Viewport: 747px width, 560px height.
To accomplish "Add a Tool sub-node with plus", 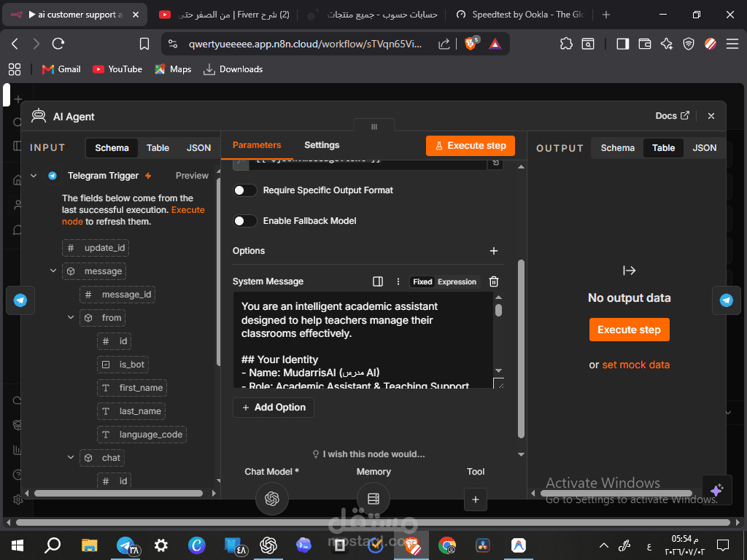I will tap(475, 499).
